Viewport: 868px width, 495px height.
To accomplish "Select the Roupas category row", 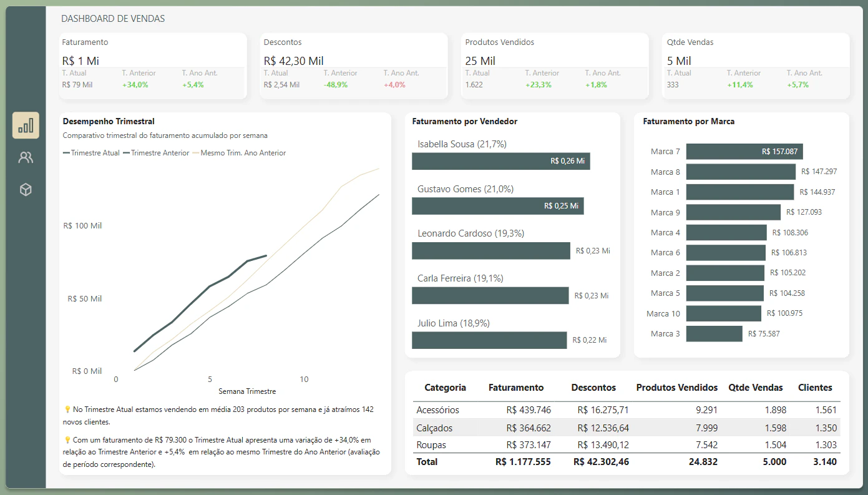I will click(x=626, y=445).
